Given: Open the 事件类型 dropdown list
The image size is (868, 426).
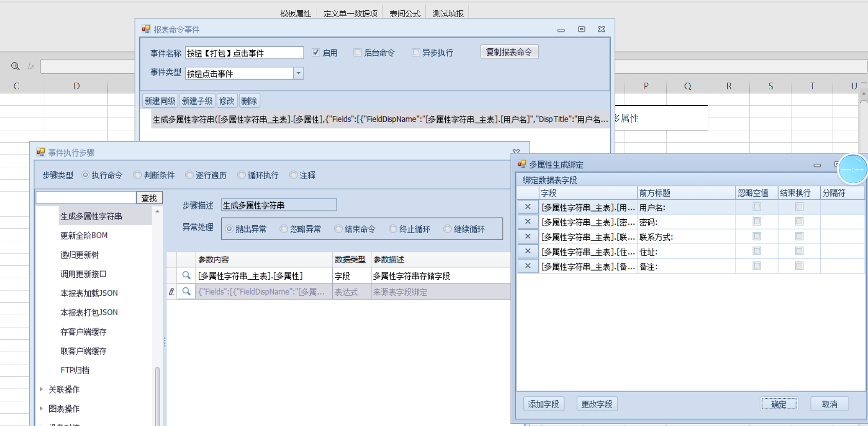Looking at the screenshot, I should tap(298, 73).
